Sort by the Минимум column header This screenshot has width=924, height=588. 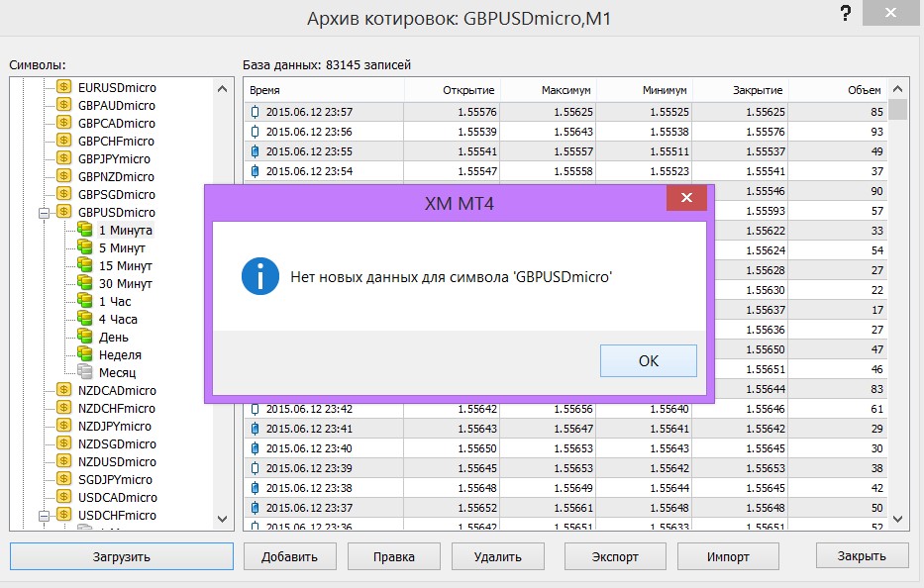[x=645, y=90]
